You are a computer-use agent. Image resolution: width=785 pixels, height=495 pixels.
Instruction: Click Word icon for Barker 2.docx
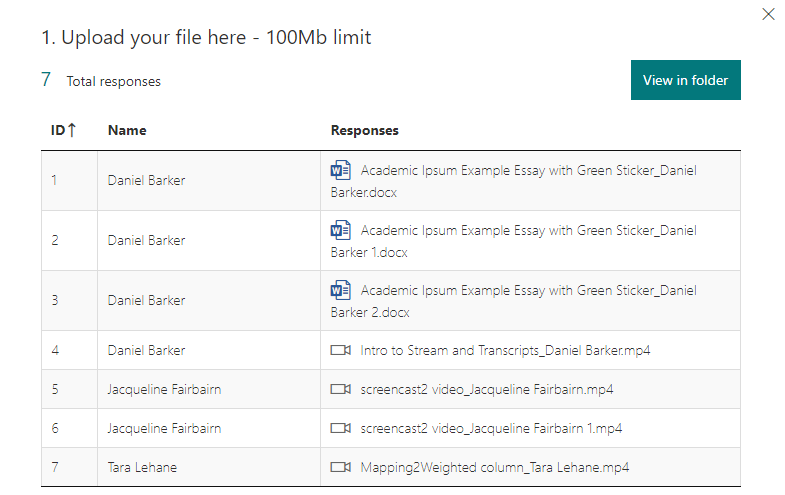tap(340, 290)
